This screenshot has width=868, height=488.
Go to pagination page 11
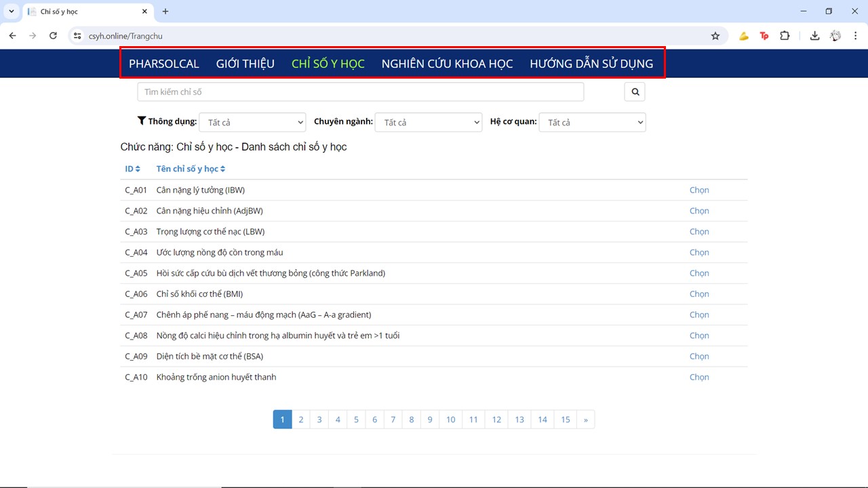[x=473, y=420]
